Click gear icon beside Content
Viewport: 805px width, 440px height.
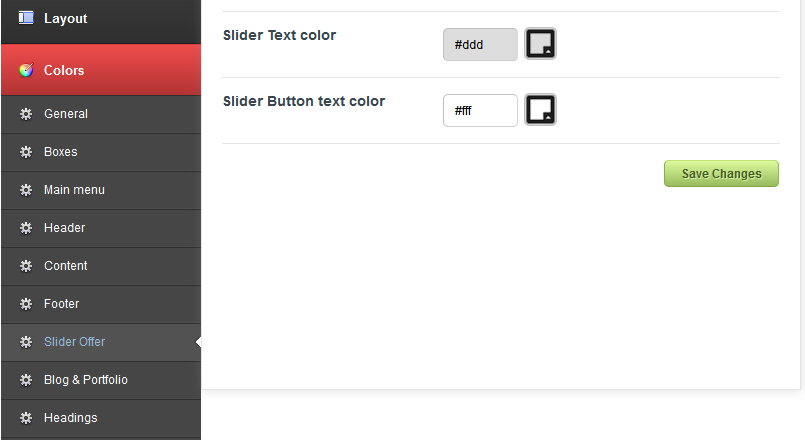click(26, 266)
